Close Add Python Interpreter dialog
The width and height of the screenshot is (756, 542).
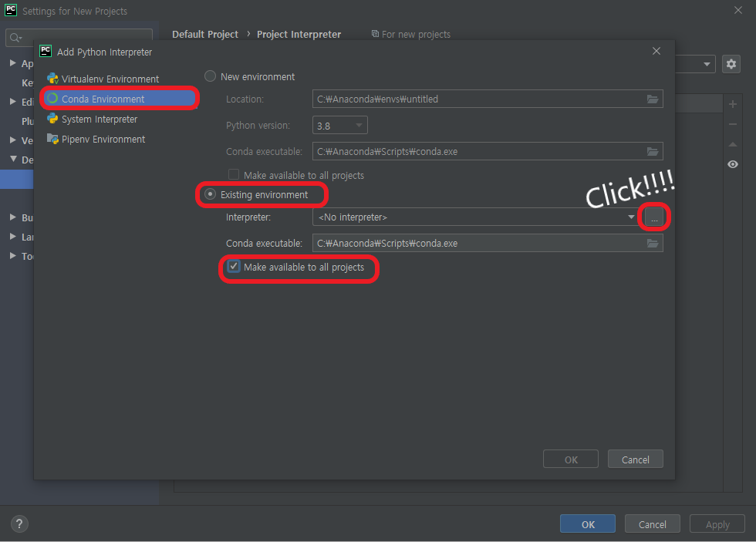tap(656, 51)
